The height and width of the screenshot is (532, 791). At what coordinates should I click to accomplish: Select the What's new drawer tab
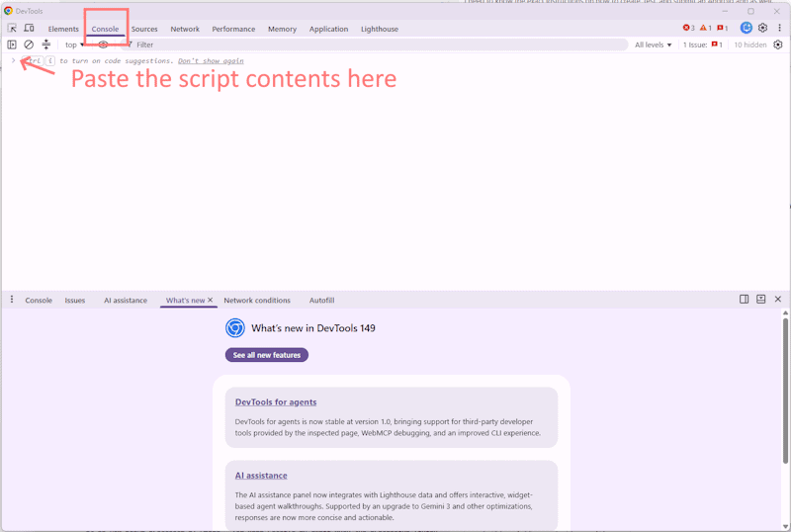(x=185, y=301)
